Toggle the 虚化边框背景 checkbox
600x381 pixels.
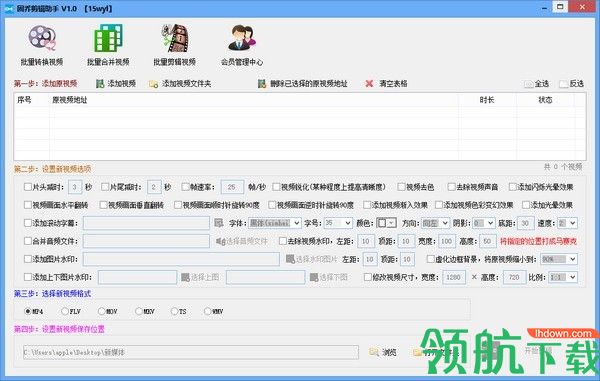[431, 259]
